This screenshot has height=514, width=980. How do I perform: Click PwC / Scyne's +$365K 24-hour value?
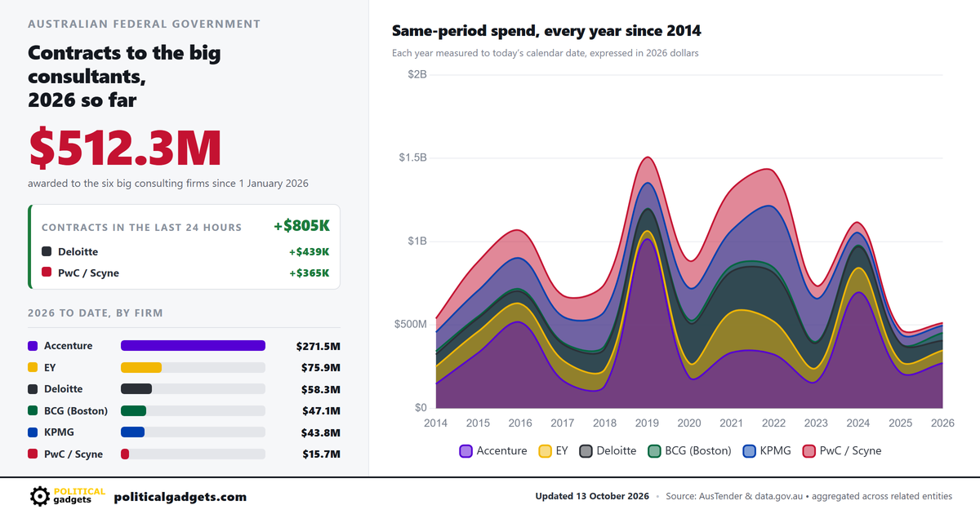(309, 273)
